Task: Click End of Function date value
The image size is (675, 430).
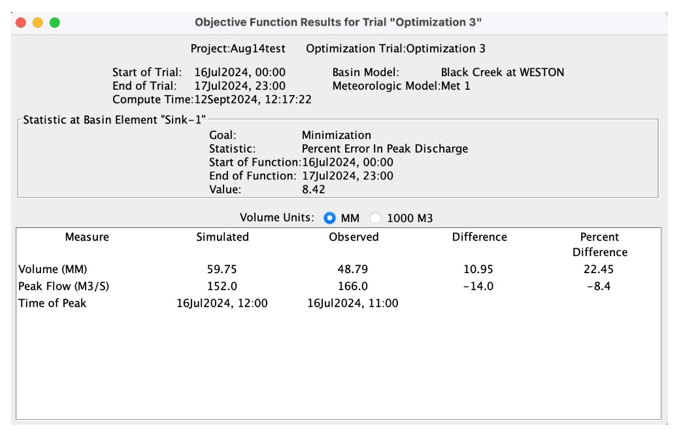Action: tap(347, 176)
